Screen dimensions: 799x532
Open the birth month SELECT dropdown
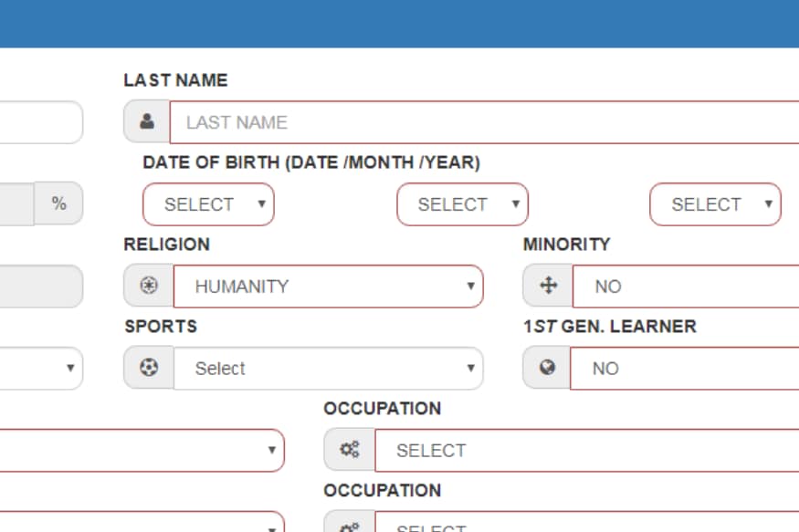(x=462, y=204)
